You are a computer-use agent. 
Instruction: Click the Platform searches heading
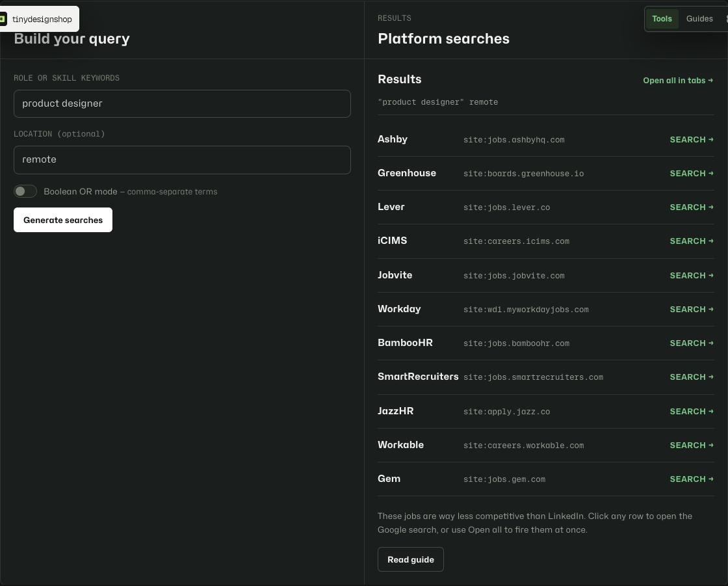point(443,38)
